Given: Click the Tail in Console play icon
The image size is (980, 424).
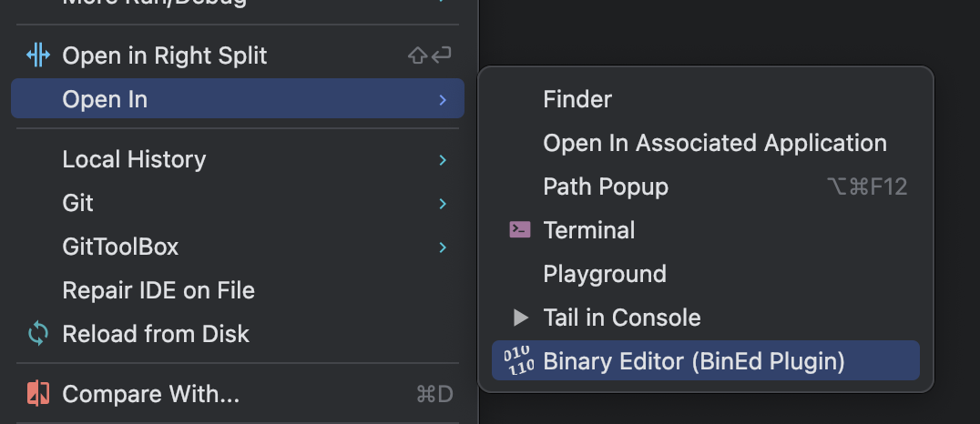Looking at the screenshot, I should click(521, 318).
